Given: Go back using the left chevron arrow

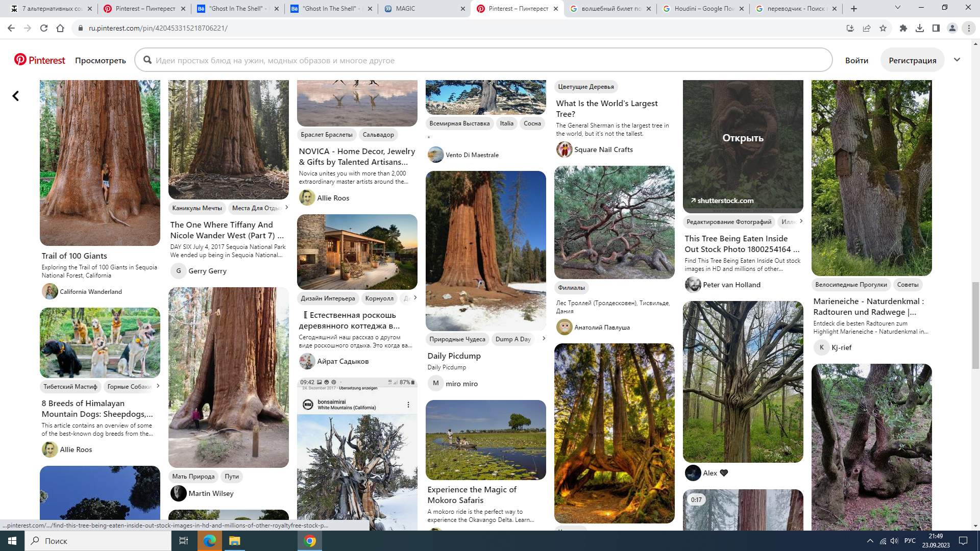Looking at the screenshot, I should click(x=16, y=96).
